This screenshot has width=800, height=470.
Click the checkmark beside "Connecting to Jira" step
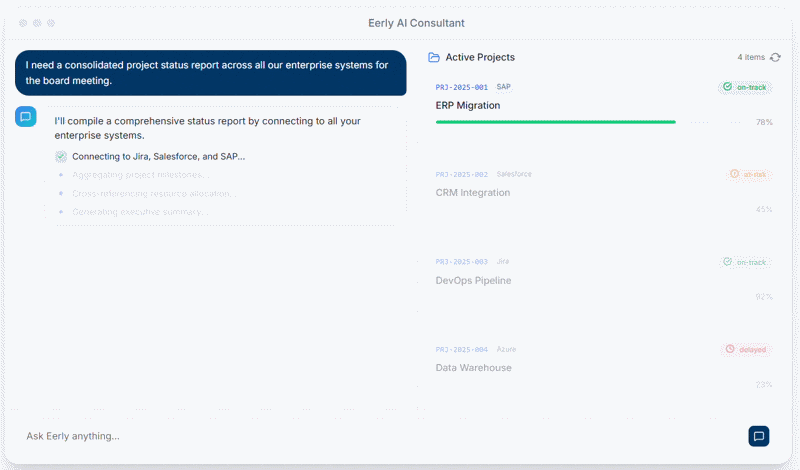click(x=61, y=157)
